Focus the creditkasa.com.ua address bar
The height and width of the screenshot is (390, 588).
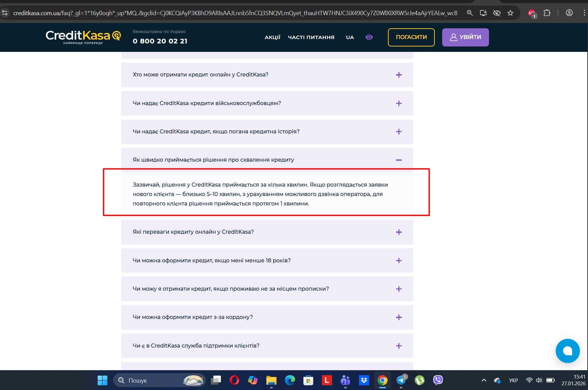click(x=235, y=13)
